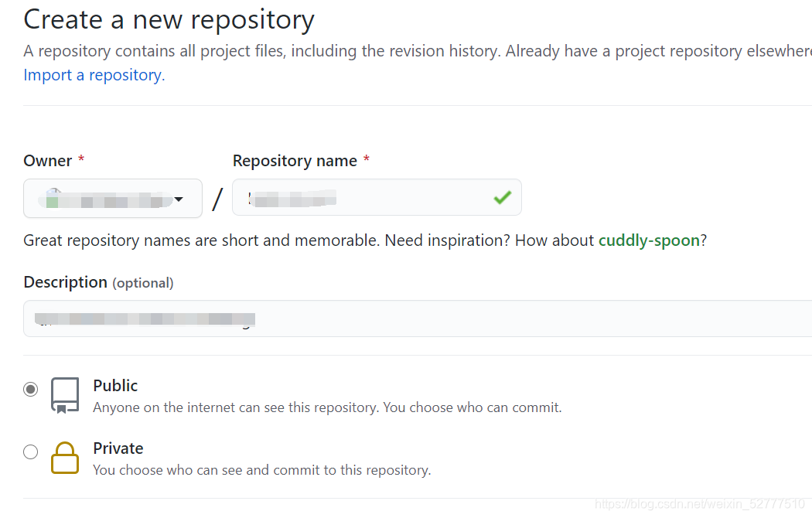Focus the Repository name input field
This screenshot has height=518, width=812.
(x=363, y=198)
